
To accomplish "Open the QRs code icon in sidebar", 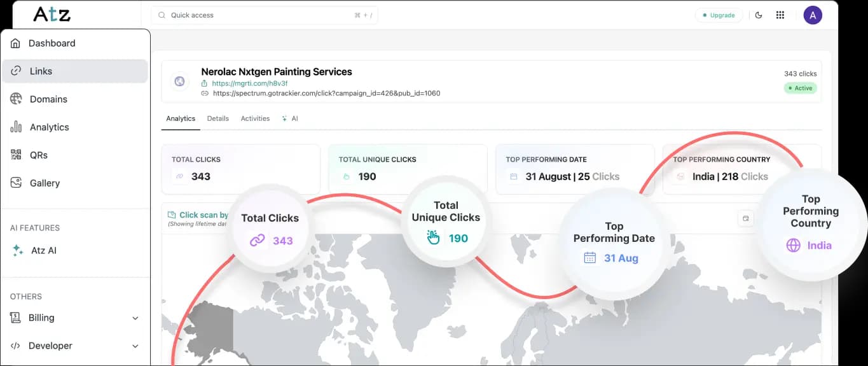I will coord(17,155).
